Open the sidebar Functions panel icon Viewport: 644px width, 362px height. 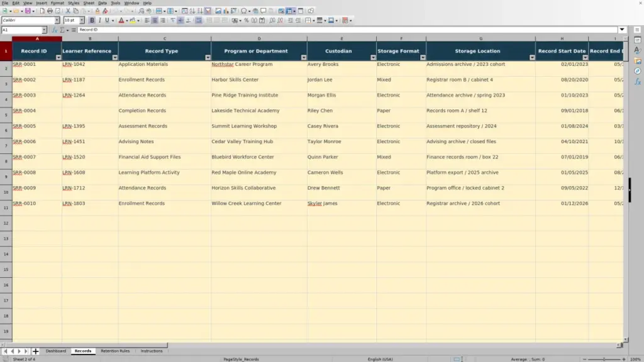[x=638, y=82]
